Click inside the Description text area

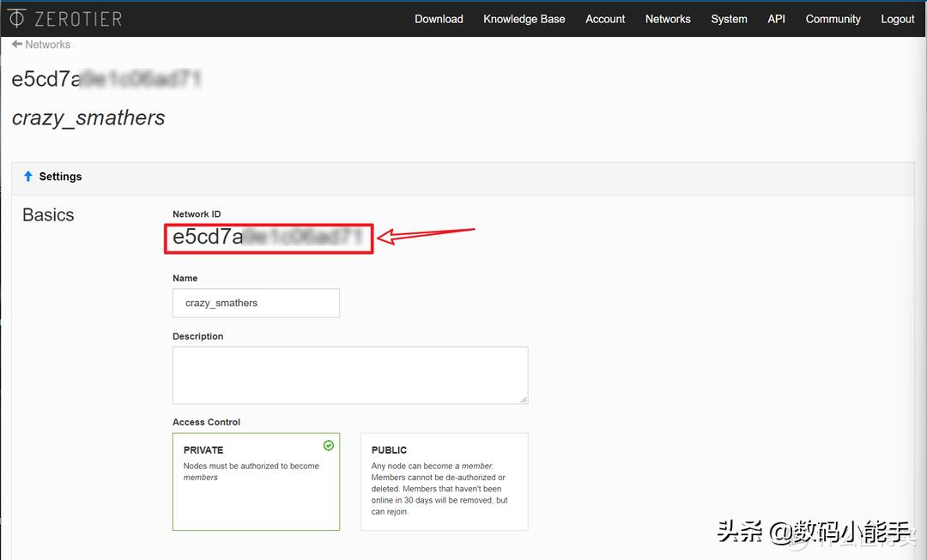click(x=349, y=375)
